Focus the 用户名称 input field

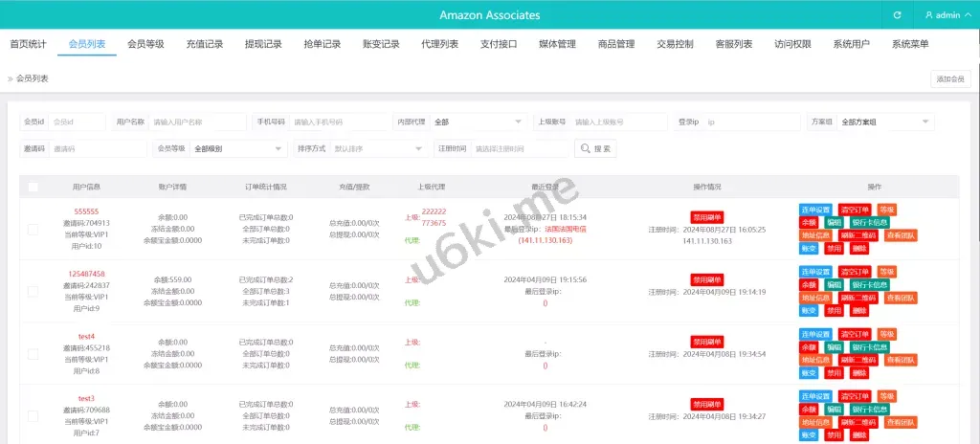coord(197,122)
